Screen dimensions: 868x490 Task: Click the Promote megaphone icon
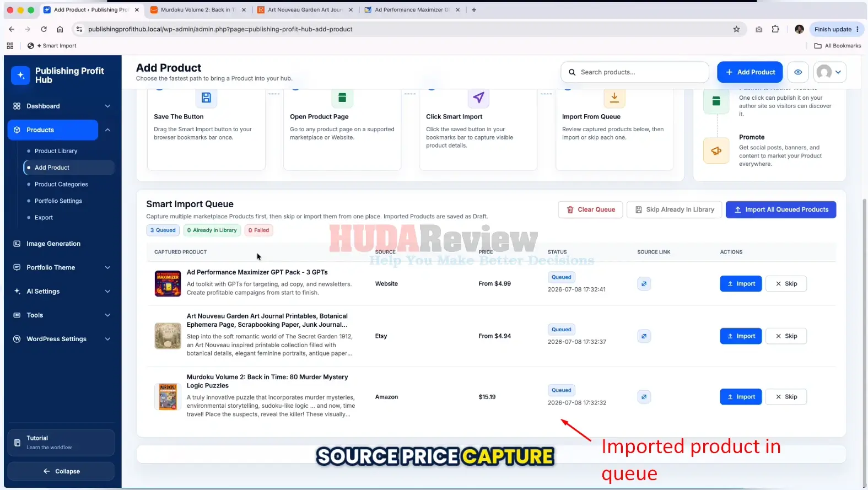716,150
